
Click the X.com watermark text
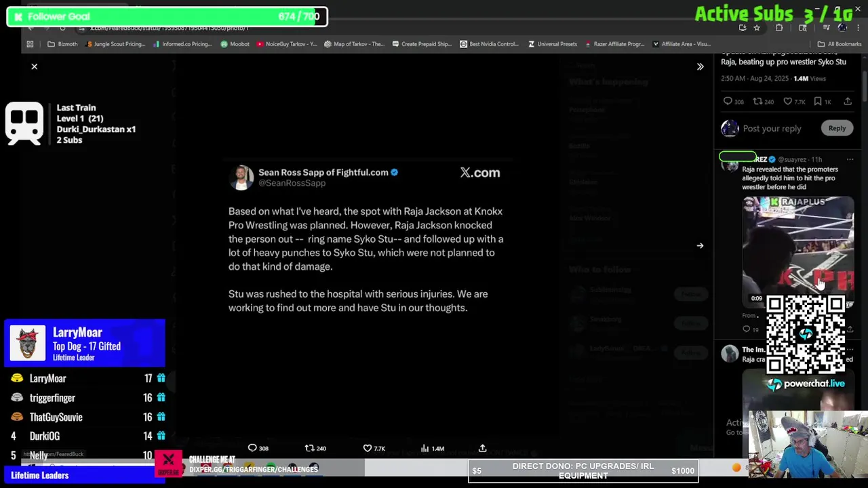pyautogui.click(x=480, y=173)
